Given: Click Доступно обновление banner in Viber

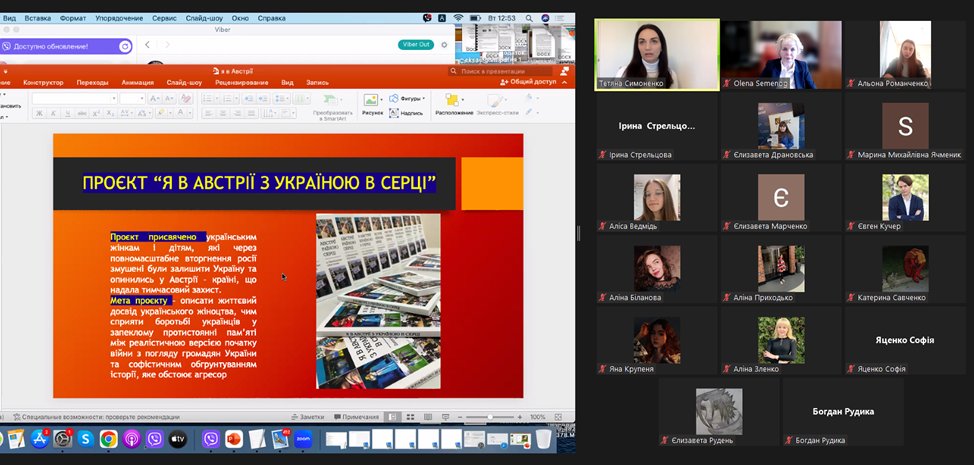Looking at the screenshot, I should tap(66, 47).
